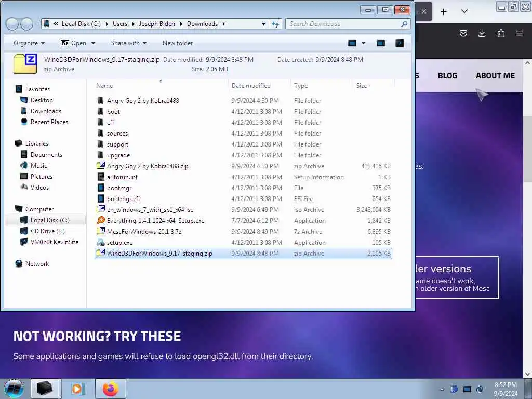Click the magnifier icon in the Search Downloads box
Image resolution: width=532 pixels, height=399 pixels.
click(x=404, y=24)
